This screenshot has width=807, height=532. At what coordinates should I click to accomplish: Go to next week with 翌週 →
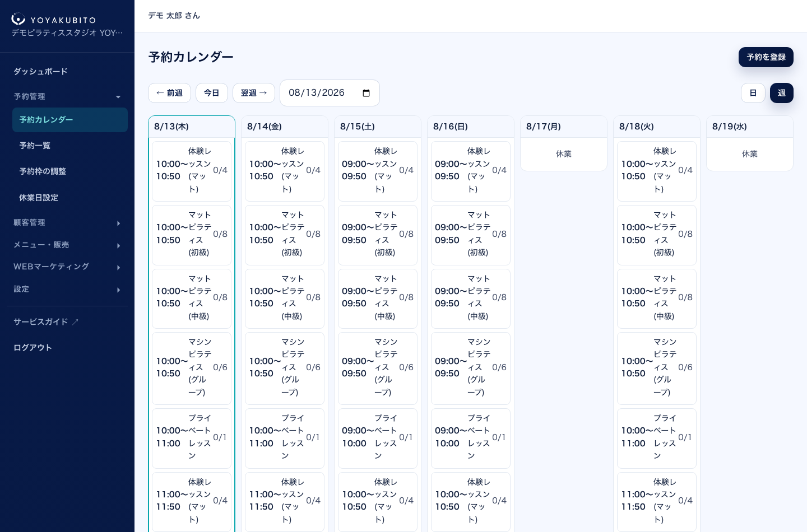(x=254, y=93)
